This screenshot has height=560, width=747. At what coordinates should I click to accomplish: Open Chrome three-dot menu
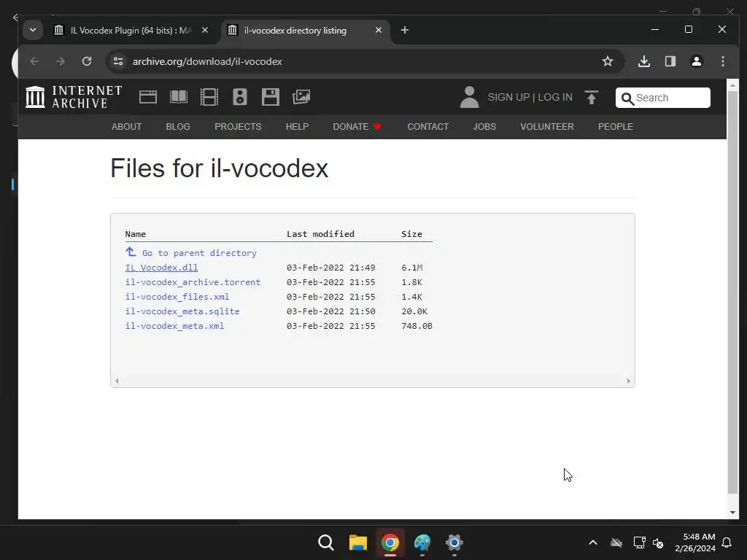point(723,61)
